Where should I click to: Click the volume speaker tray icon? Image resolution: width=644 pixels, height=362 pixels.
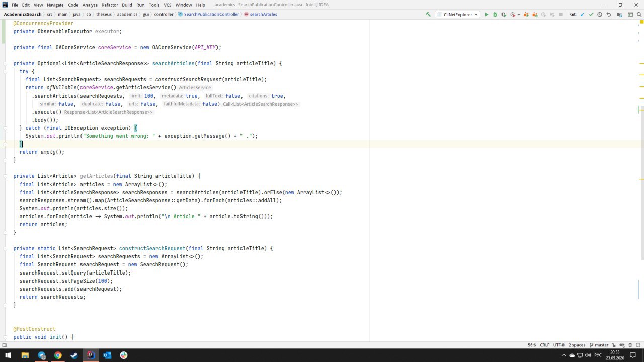click(x=588, y=355)
